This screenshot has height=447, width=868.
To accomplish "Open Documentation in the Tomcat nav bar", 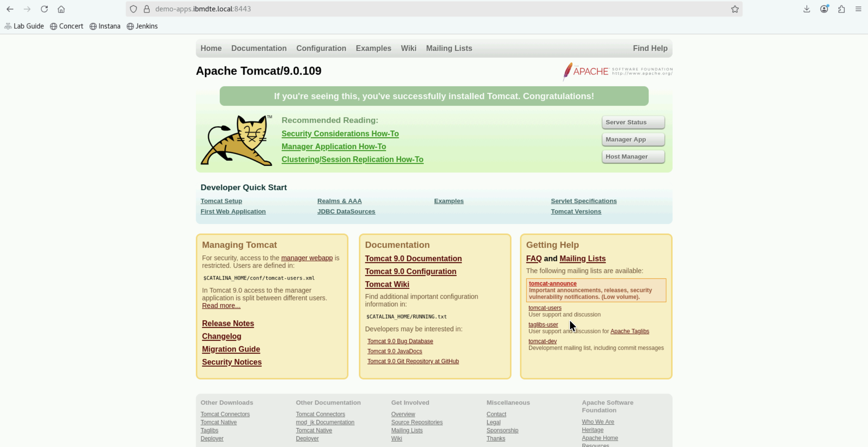I will [259, 48].
